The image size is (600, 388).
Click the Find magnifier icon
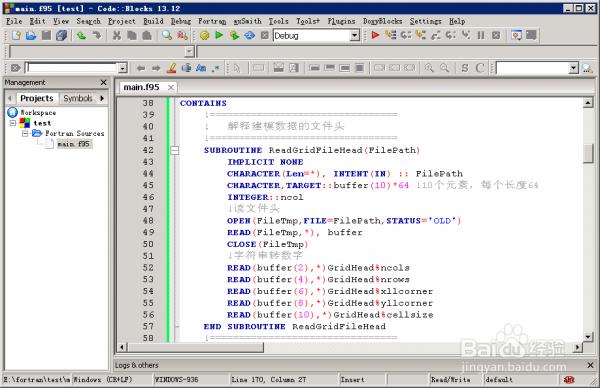pos(167,36)
